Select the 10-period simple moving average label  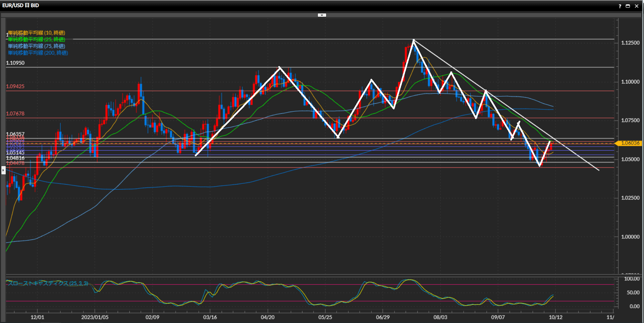37,33
